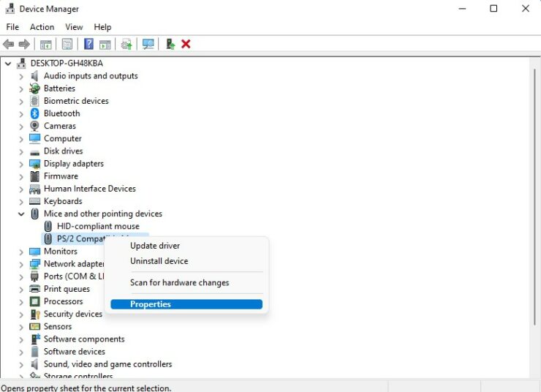Click the Show/Hide Action Pane toolbar icon

coord(105,44)
